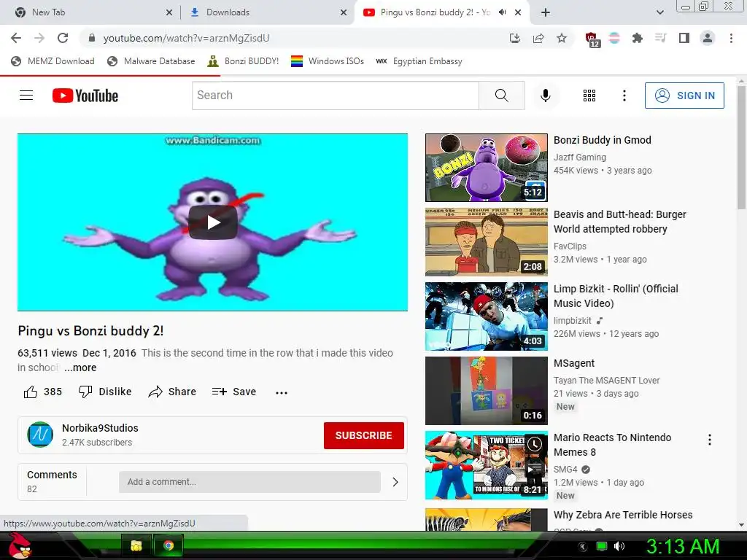Open Windows ISOs bookmark
The width and height of the screenshot is (747, 560).
[x=328, y=61]
